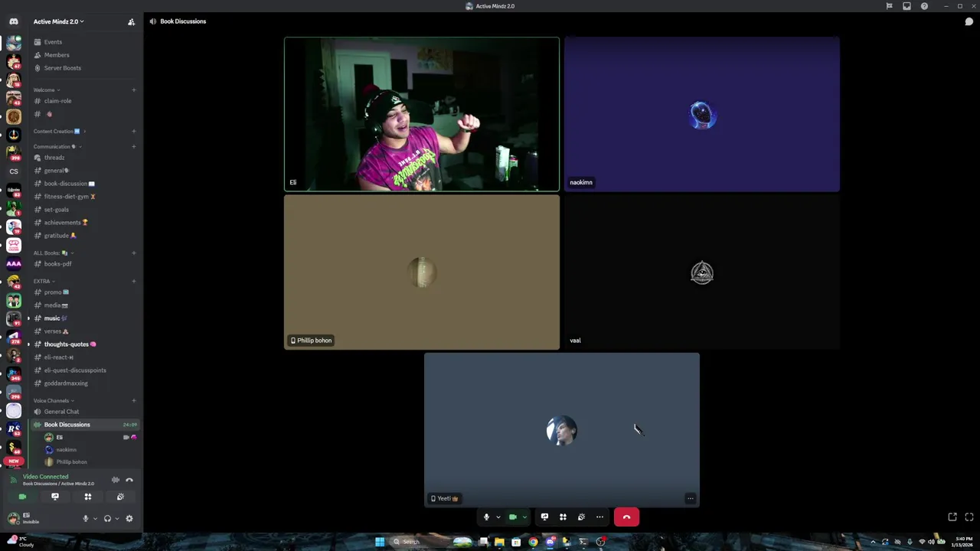This screenshot has width=980, height=551.
Task: Collapse the EXTRA category
Action: [44, 282]
